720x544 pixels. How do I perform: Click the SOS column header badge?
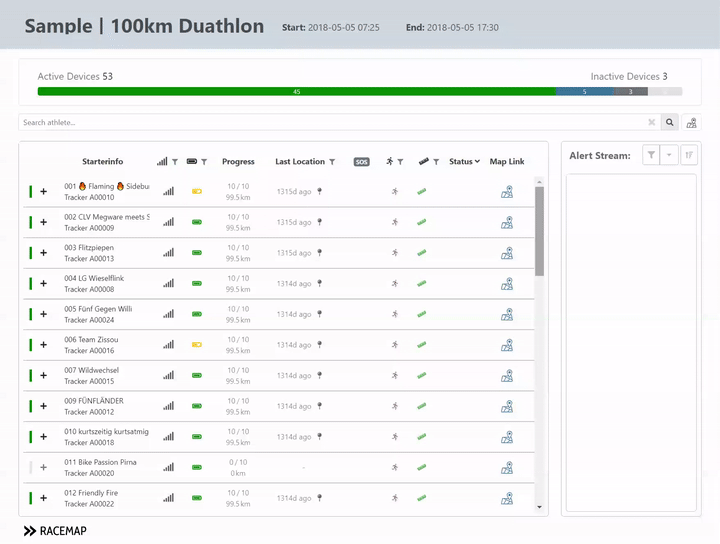click(x=362, y=162)
